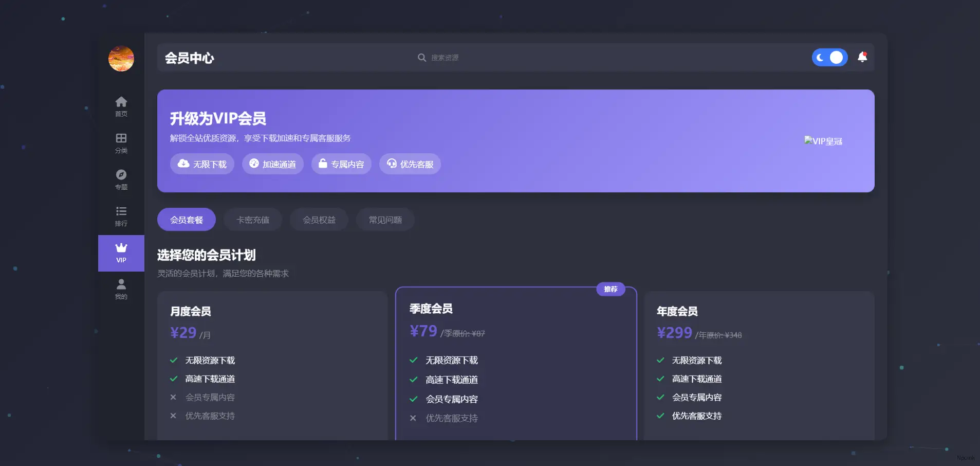The height and width of the screenshot is (466, 980).
Task: Select the VIP crown icon in sidebar
Action: [121, 247]
